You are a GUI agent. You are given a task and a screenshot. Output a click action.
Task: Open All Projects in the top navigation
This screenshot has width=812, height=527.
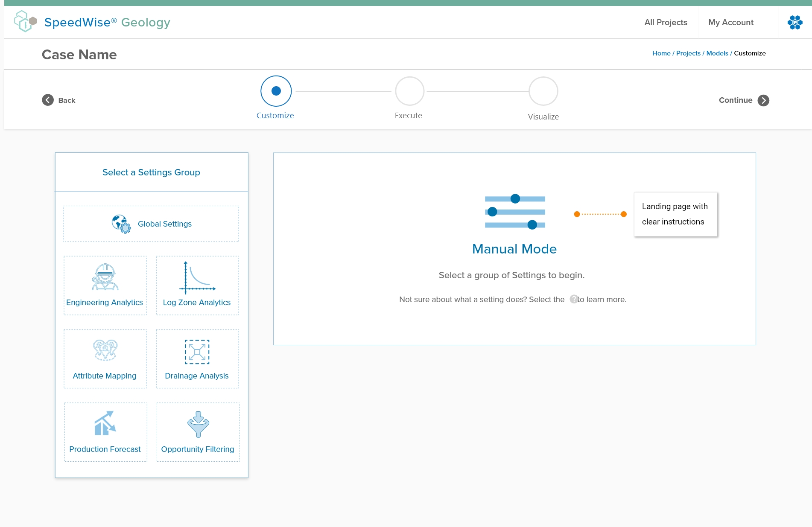666,22
